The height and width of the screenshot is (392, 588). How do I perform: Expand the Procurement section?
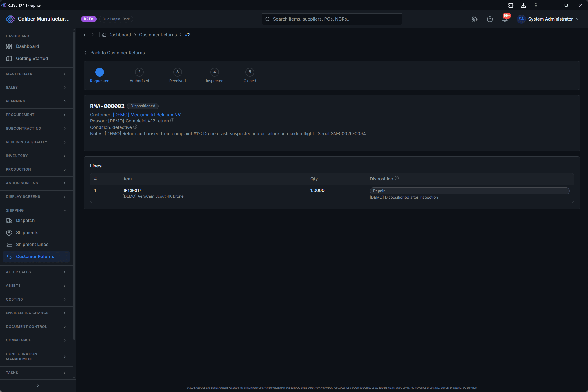[36, 115]
